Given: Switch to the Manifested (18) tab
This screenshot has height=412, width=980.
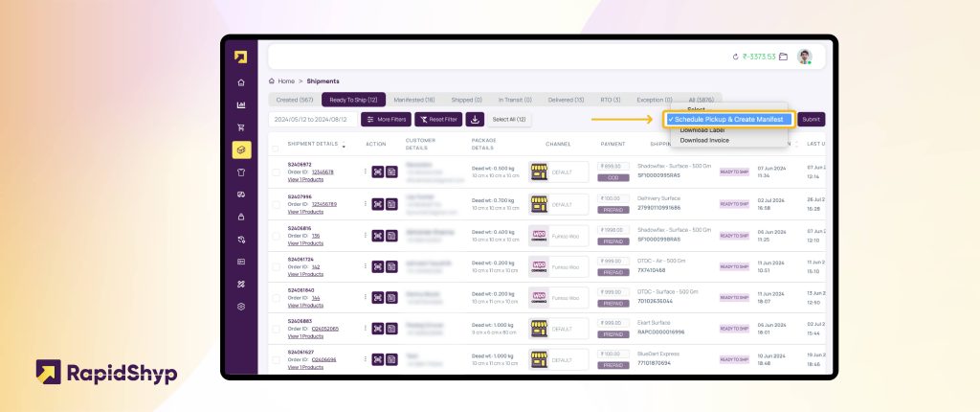Looking at the screenshot, I should [x=413, y=100].
